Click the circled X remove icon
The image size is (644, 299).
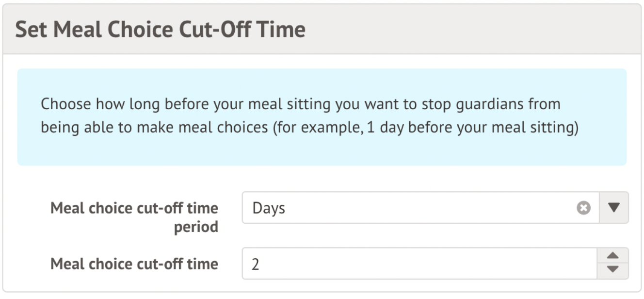tap(584, 208)
